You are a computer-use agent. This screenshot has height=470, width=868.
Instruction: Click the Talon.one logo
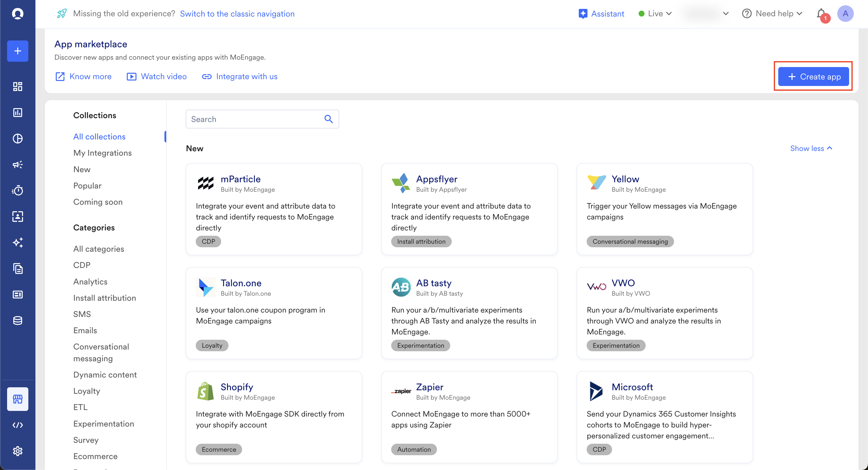(205, 287)
